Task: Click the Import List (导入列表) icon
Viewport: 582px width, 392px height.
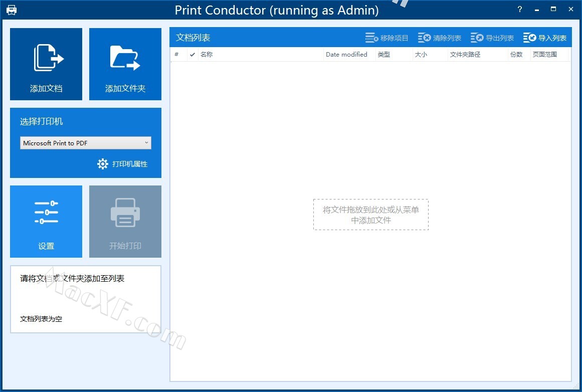Action: pos(530,38)
